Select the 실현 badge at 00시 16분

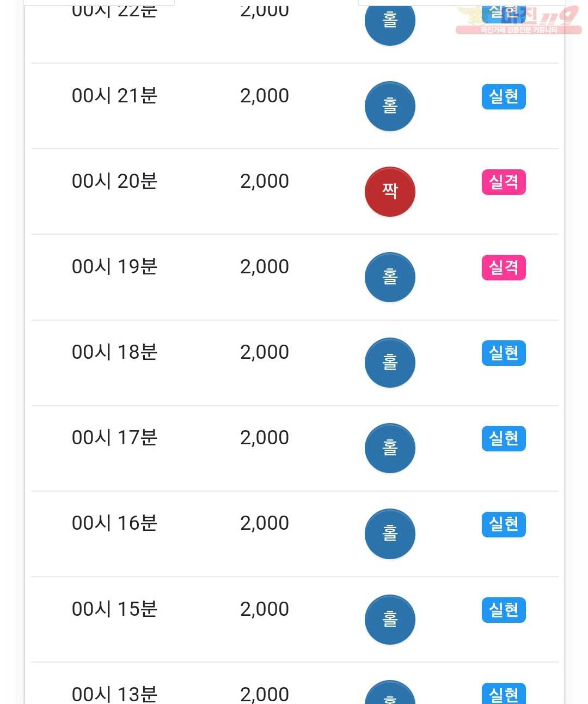(504, 524)
